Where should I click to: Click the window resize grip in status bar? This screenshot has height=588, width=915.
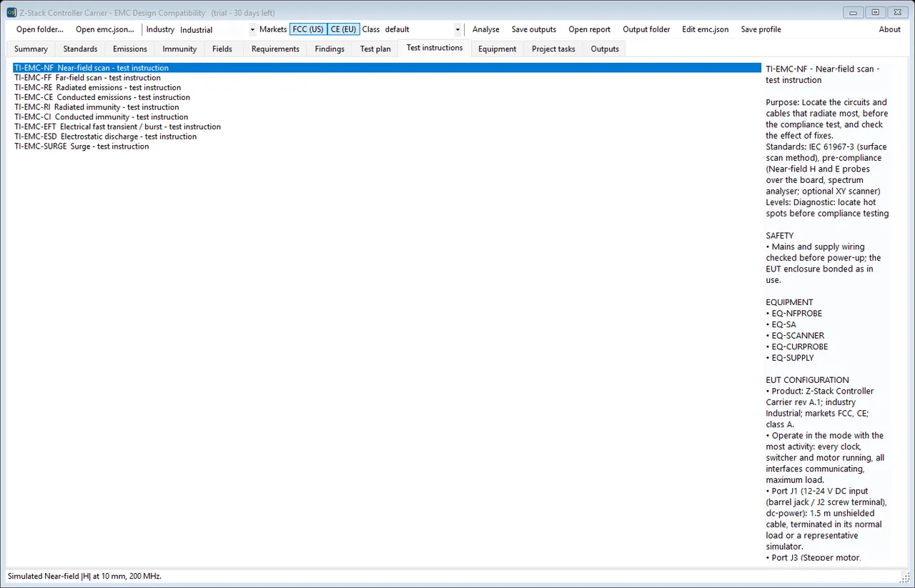pos(904,577)
